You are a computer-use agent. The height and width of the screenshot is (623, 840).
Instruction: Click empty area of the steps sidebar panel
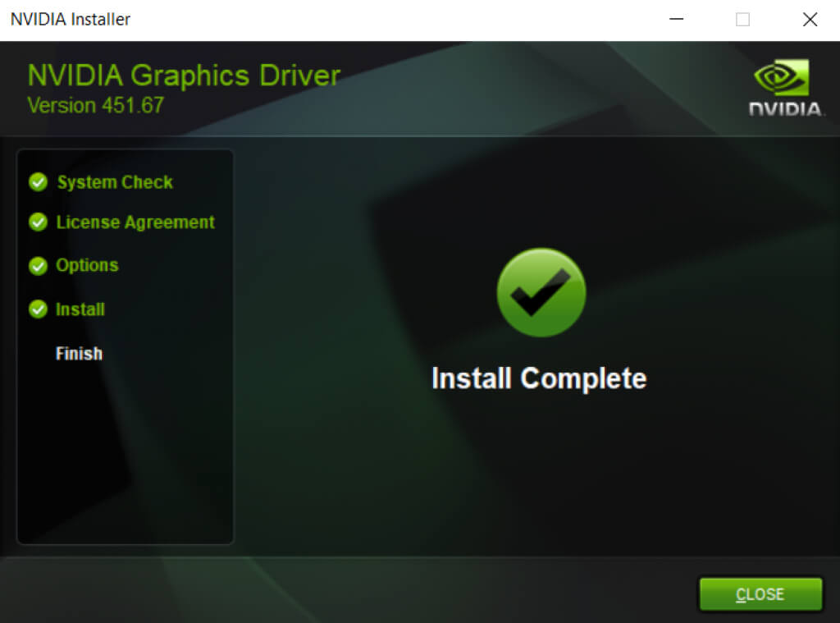[125, 460]
